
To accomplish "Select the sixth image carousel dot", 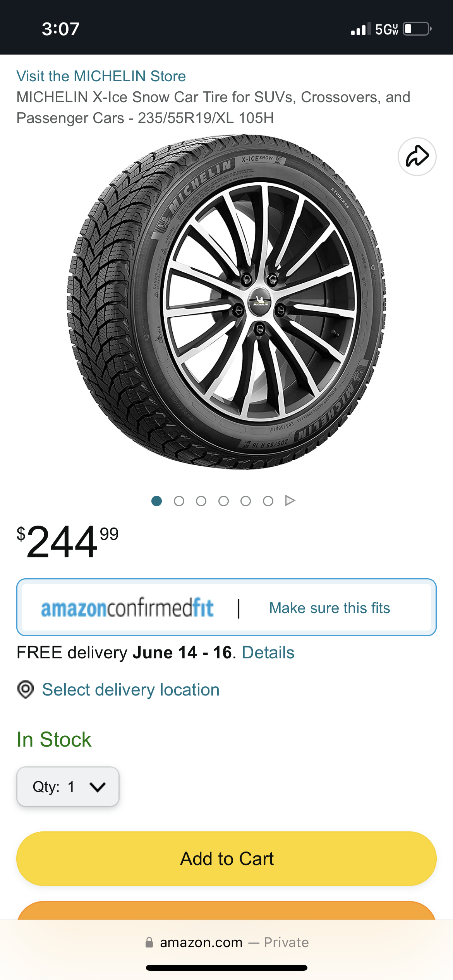I will [x=268, y=501].
